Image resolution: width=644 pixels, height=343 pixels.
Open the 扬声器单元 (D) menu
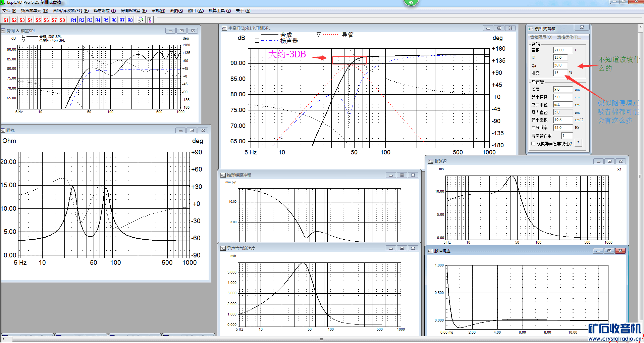point(35,11)
